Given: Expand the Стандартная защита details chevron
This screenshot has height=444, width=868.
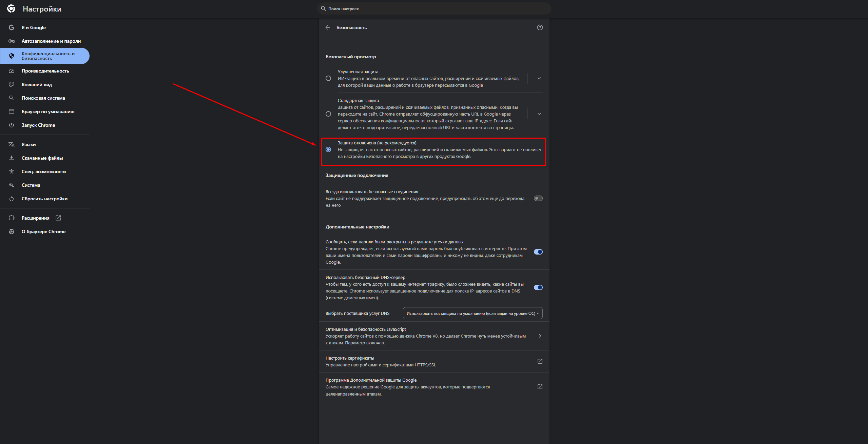Looking at the screenshot, I should tap(539, 114).
